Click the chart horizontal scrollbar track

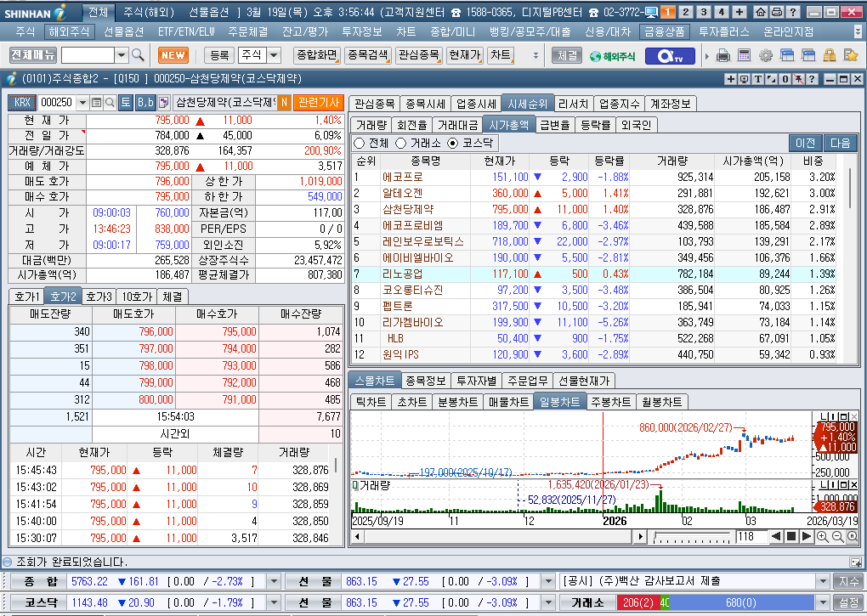click(x=497, y=536)
